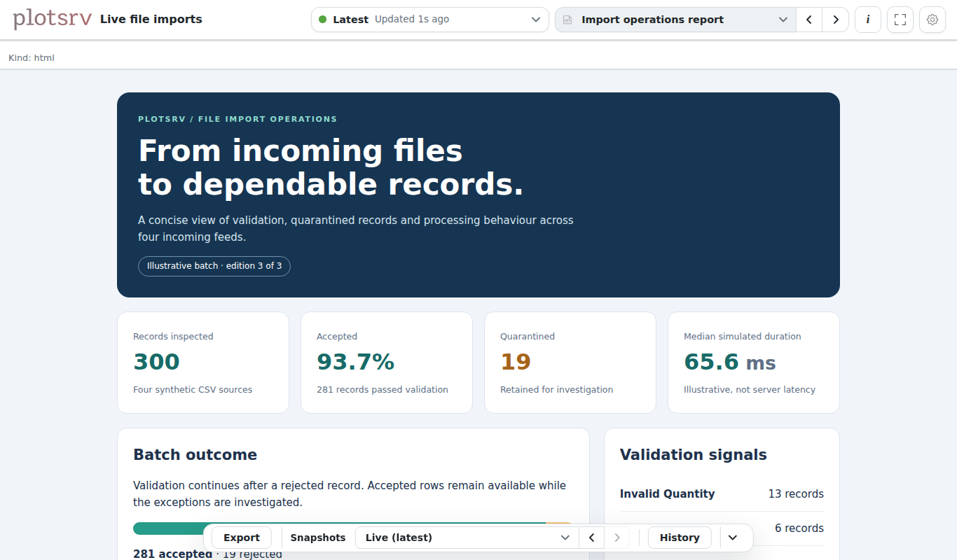Click the 'Invalid Quantity' signal row label
This screenshot has height=560, width=957.
(668, 494)
